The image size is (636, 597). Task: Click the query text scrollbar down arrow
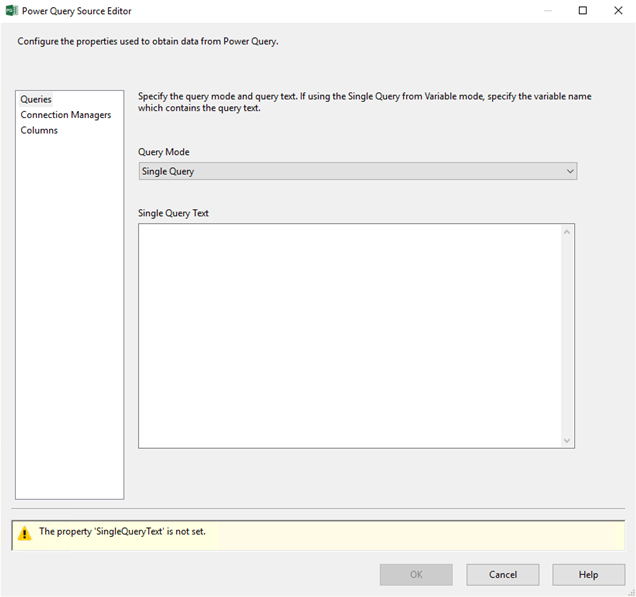tap(567, 440)
